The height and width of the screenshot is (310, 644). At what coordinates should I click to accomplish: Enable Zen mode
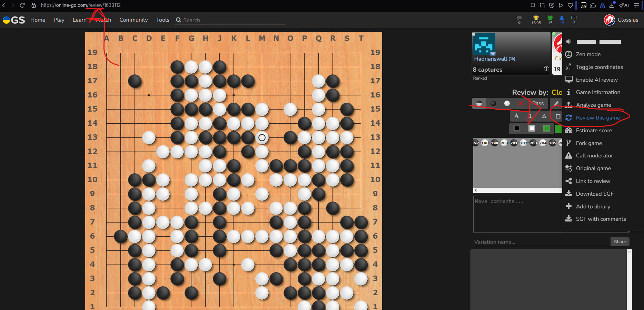[588, 54]
